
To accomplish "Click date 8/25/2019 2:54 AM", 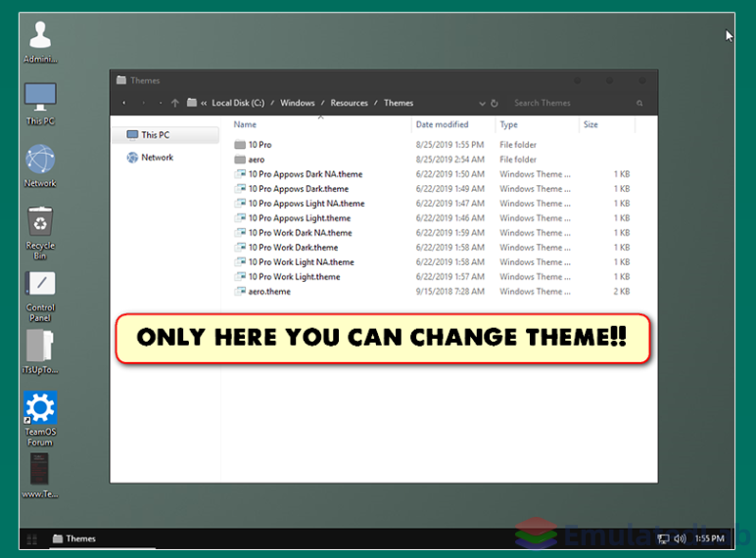I will [450, 160].
